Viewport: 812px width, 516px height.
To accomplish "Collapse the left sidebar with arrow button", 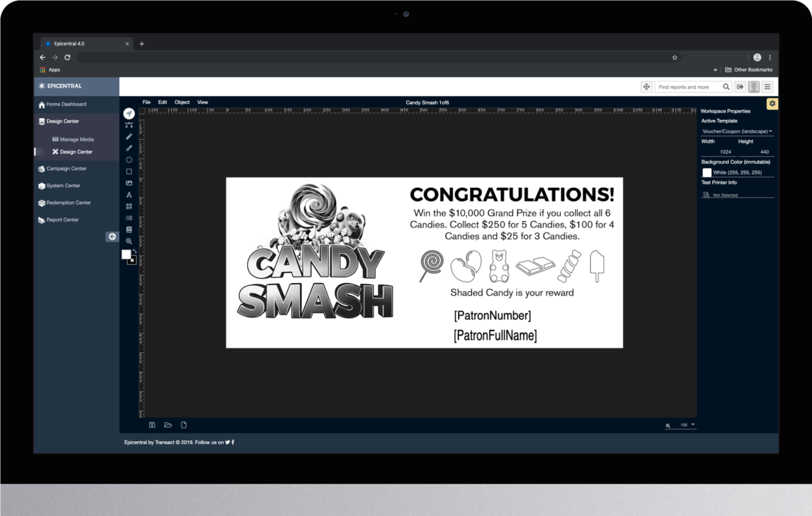I will pos(112,237).
